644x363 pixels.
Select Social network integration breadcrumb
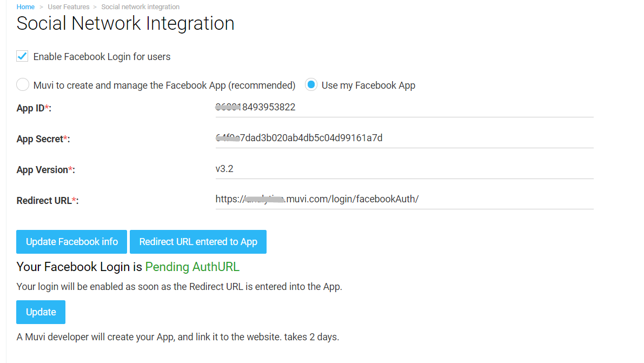click(140, 6)
